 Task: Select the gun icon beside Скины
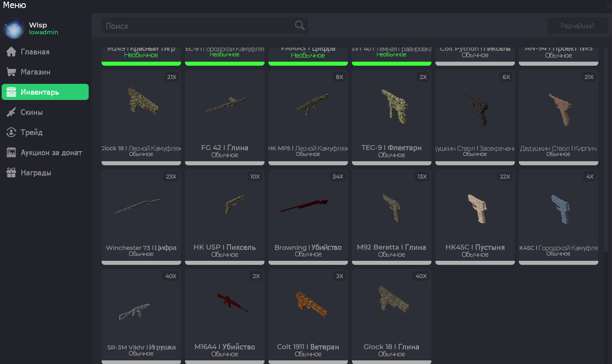pyautogui.click(x=11, y=112)
